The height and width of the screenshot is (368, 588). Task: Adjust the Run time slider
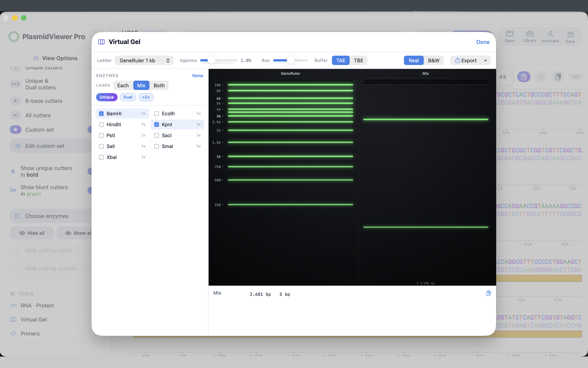[x=291, y=60]
